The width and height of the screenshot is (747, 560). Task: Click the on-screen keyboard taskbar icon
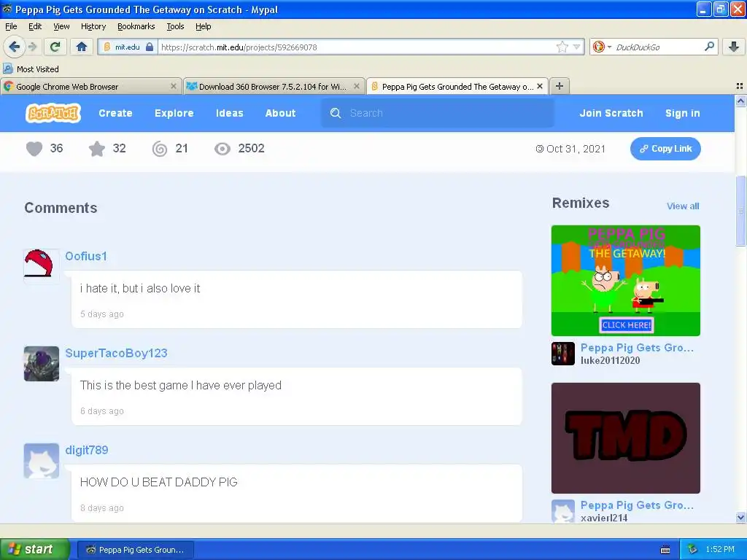[665, 550]
